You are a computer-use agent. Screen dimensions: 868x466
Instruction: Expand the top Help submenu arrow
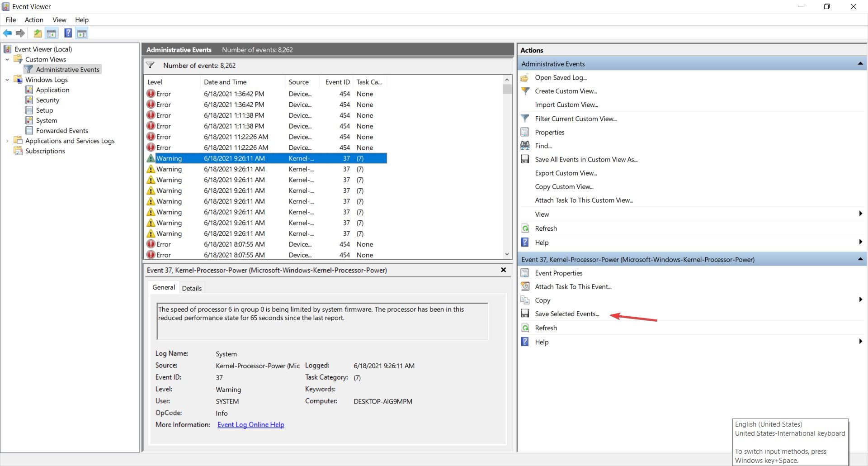tap(860, 242)
